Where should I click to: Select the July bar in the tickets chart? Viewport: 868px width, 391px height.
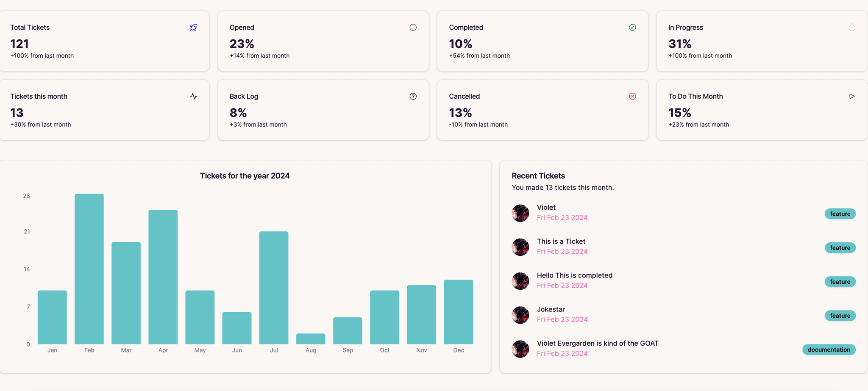(x=274, y=288)
